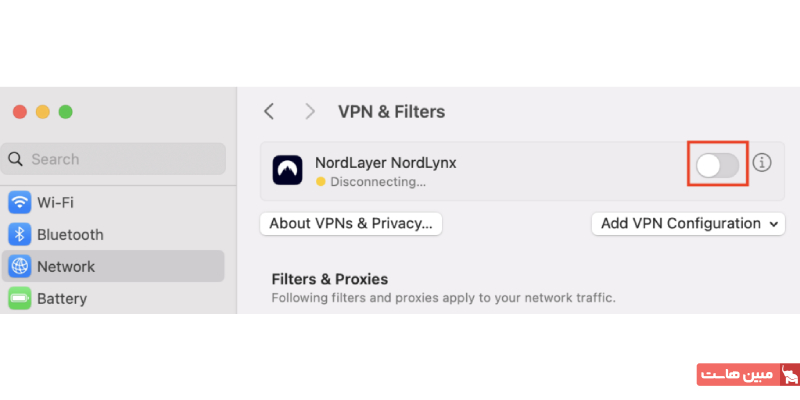Click the Network globe icon
800x400 pixels.
[20, 267]
